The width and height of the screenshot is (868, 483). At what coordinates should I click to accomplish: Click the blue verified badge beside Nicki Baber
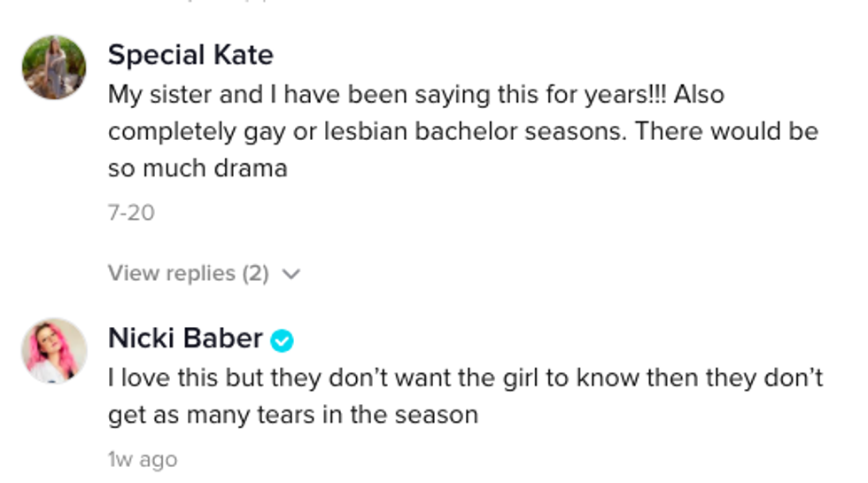point(283,340)
